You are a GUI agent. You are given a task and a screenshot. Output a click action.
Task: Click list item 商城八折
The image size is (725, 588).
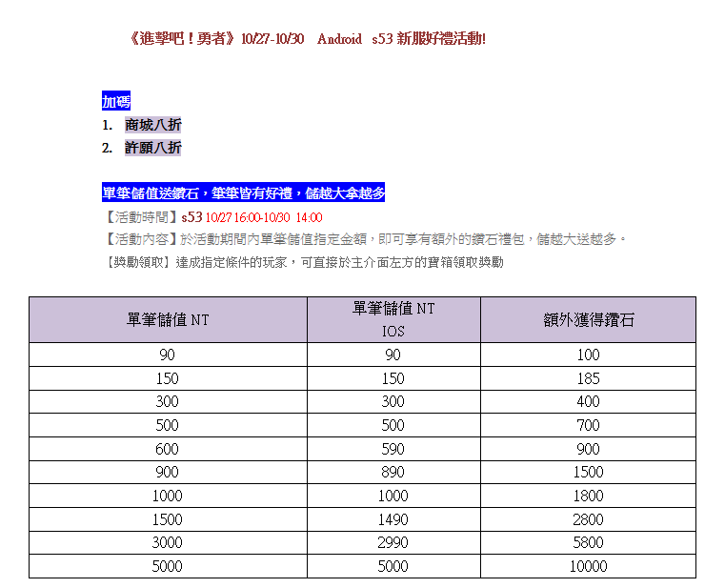click(153, 125)
